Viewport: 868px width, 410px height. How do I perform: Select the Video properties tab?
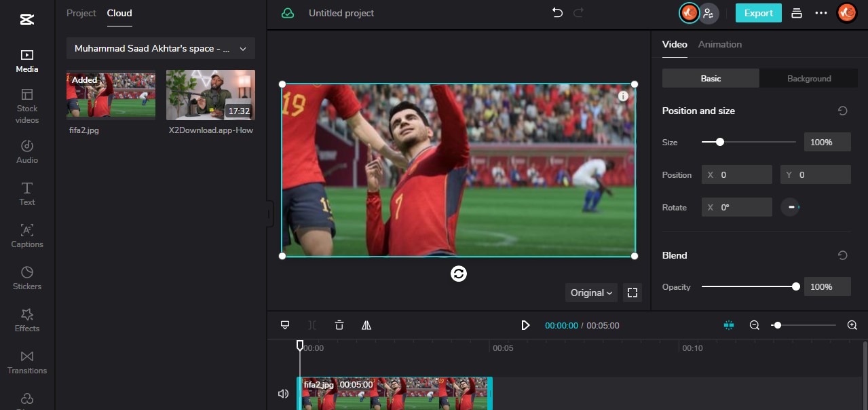675,44
